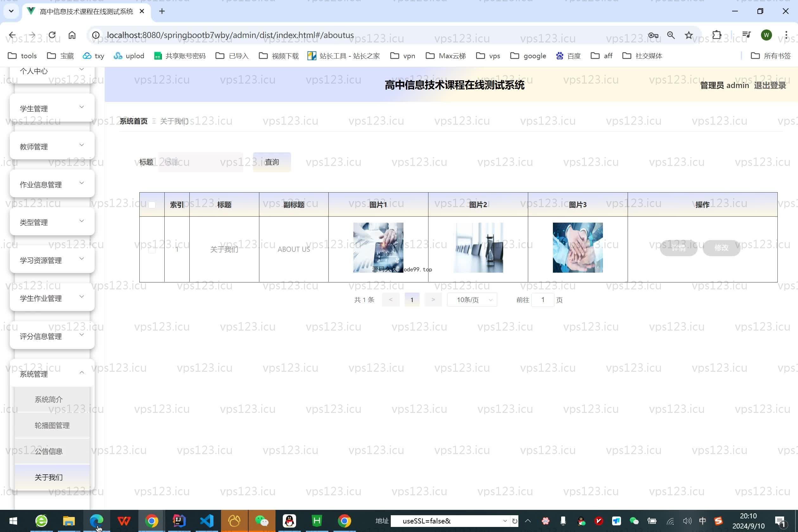Open the 轮播图管理 submenu item

pyautogui.click(x=52, y=425)
